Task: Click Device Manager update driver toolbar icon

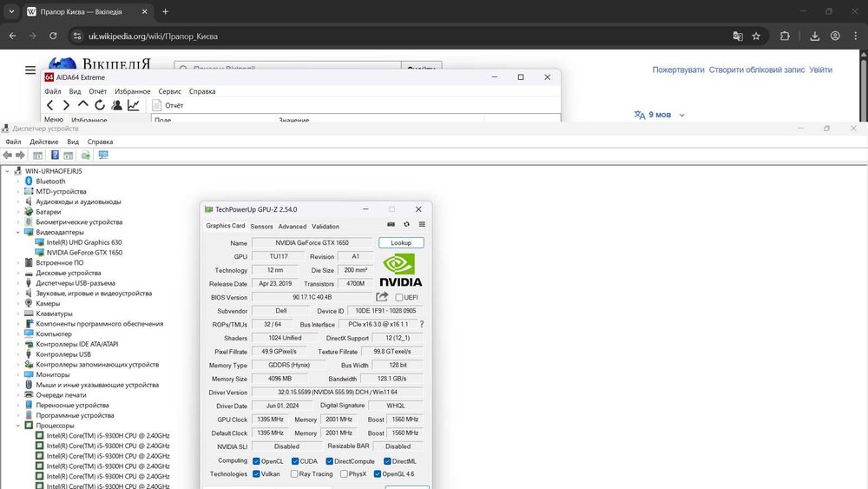Action: 86,155
